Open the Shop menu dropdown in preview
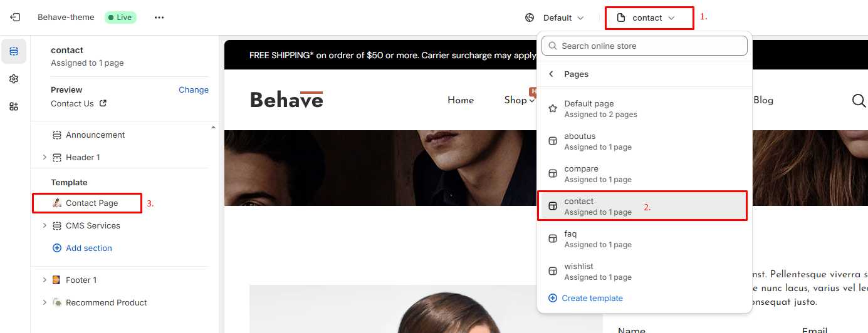The width and height of the screenshot is (868, 333). tap(520, 100)
